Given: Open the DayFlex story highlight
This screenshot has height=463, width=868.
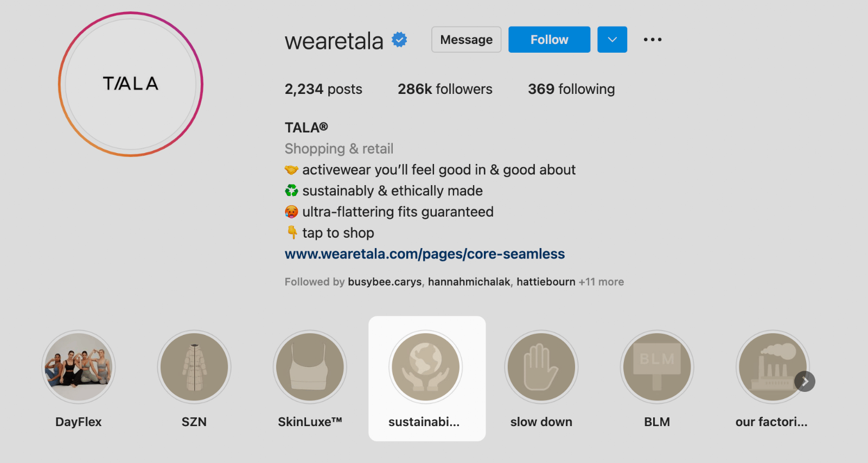Looking at the screenshot, I should [79, 367].
